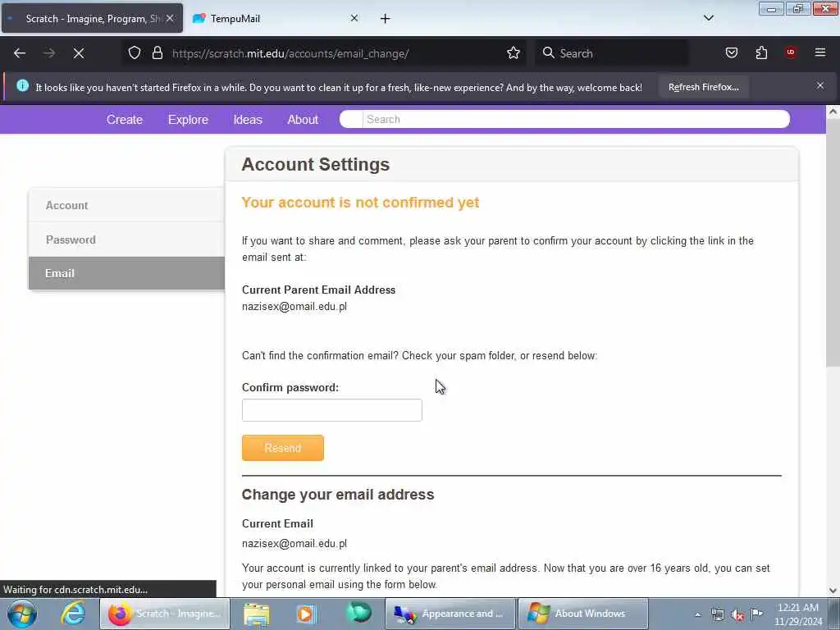
Task: Select Account in settings sidebar
Action: 126,205
